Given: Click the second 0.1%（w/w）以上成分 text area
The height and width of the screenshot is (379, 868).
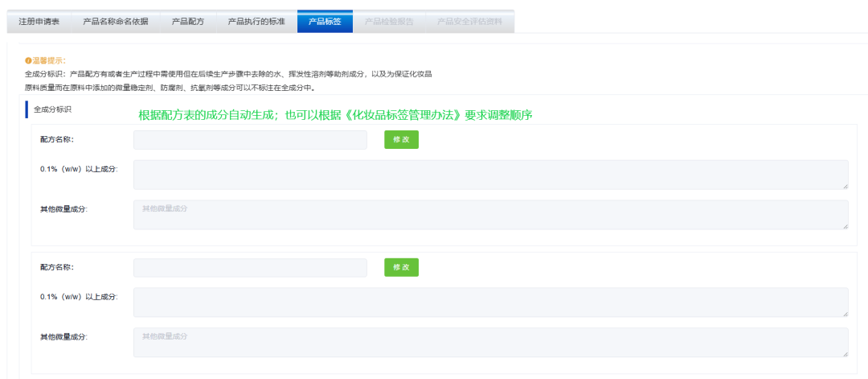Looking at the screenshot, I should (490, 302).
